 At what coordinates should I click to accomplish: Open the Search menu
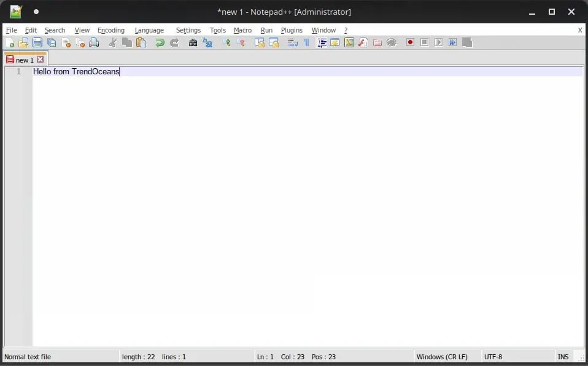(x=55, y=30)
